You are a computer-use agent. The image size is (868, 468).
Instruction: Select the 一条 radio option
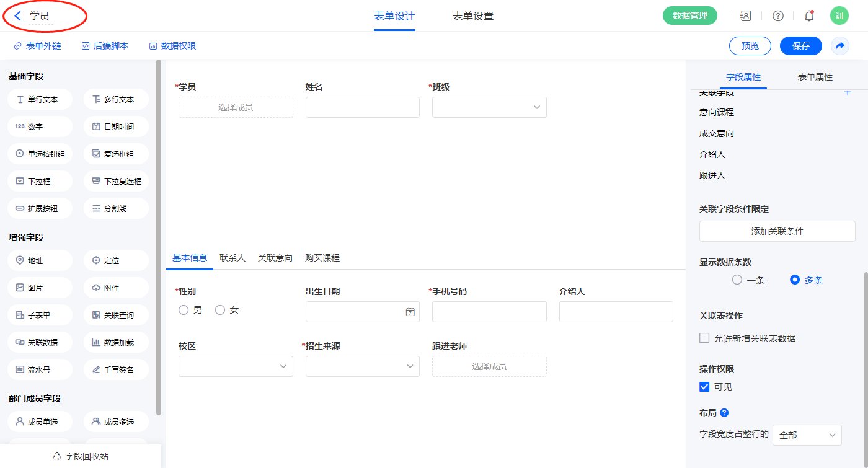click(737, 280)
